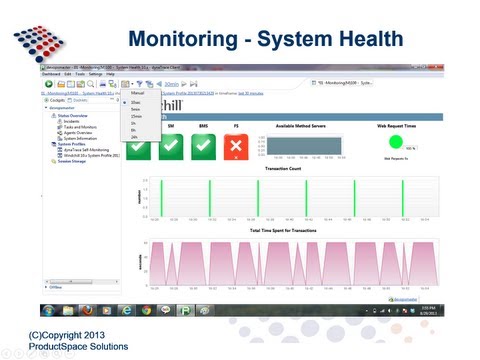Expand the Offline section in the sidebar

pos(46,287)
